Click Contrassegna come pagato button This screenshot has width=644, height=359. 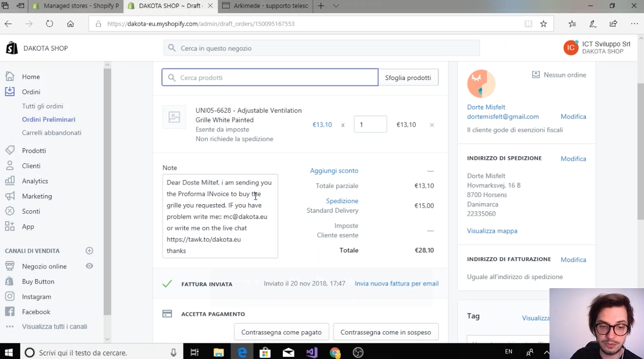tap(281, 332)
